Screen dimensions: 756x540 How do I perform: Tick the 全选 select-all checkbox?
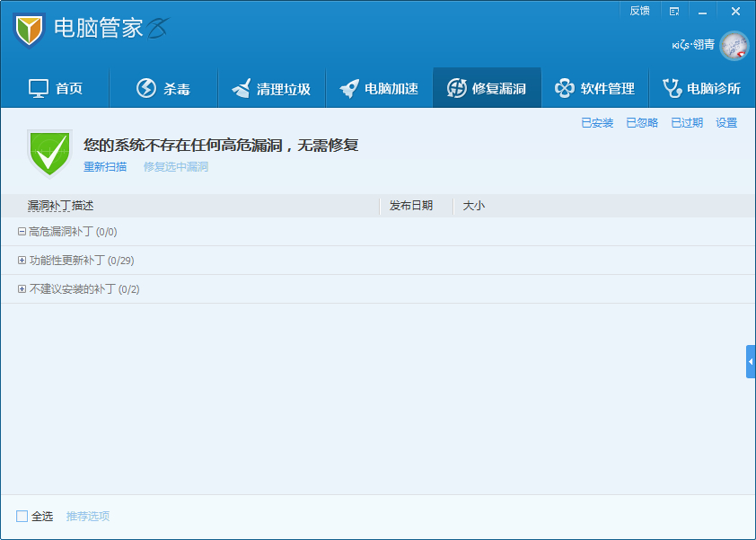click(22, 517)
